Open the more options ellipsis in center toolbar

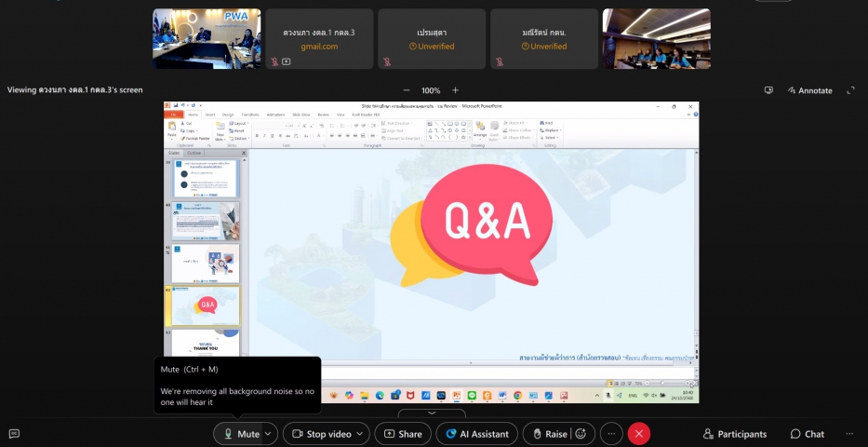(x=611, y=434)
